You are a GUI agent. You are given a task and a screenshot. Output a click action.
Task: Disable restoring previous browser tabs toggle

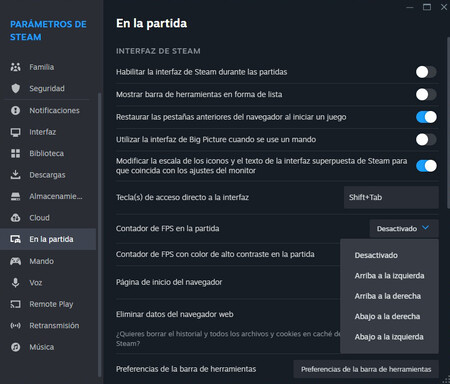[x=426, y=117]
